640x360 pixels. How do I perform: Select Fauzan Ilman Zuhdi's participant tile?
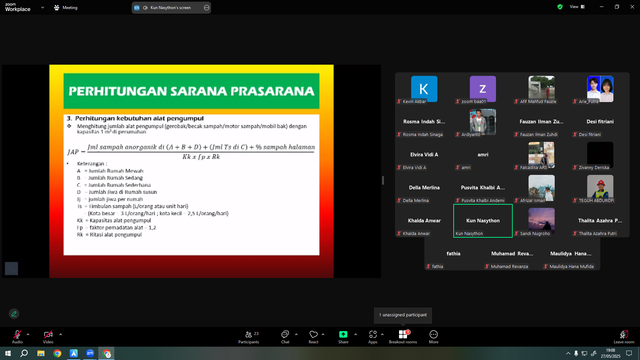[542, 122]
